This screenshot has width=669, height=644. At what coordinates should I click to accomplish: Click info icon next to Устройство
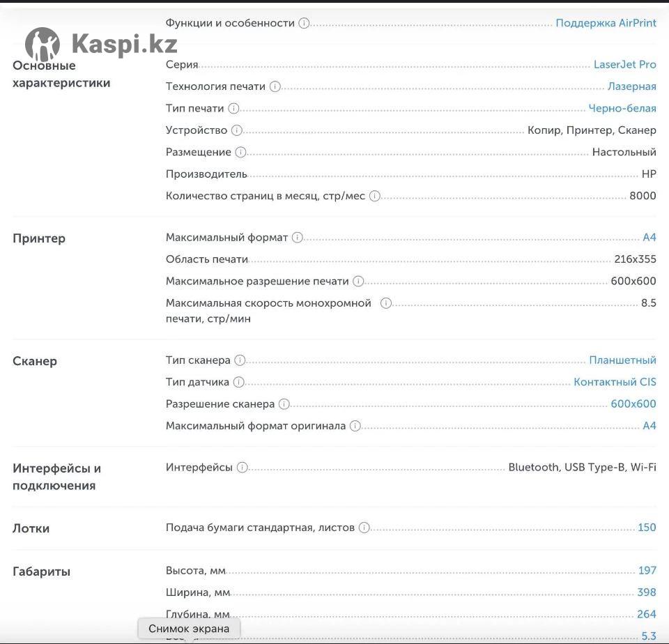tap(237, 130)
